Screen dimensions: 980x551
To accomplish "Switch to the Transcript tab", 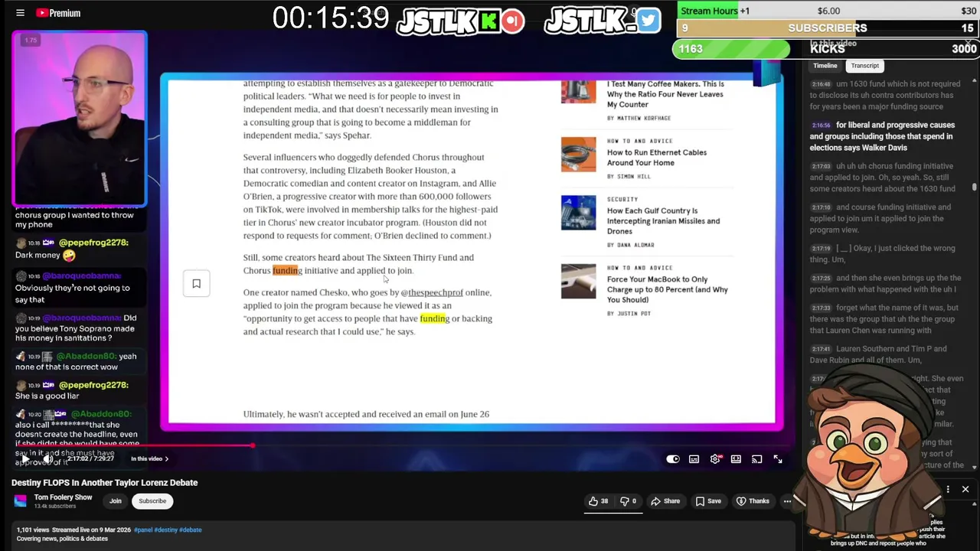I will point(864,66).
